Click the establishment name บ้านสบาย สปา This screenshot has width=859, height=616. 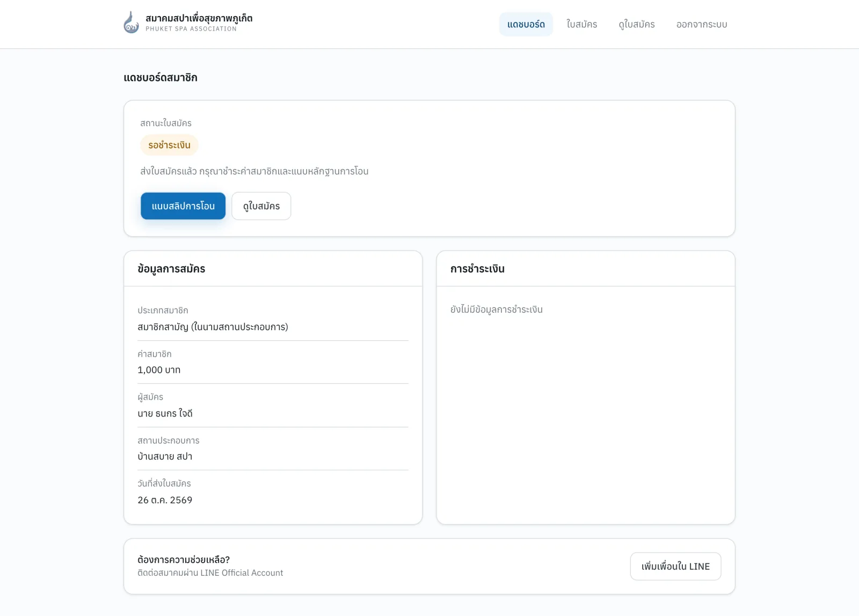[x=165, y=456]
